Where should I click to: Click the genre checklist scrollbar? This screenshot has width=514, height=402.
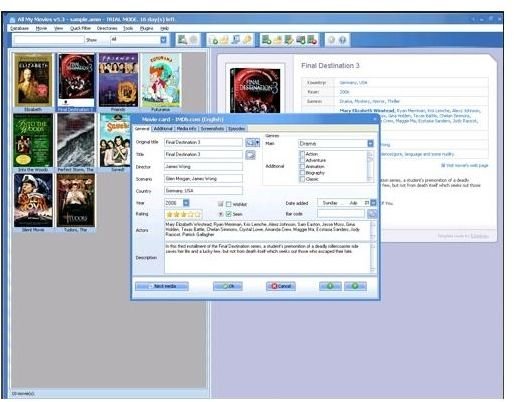370,166
